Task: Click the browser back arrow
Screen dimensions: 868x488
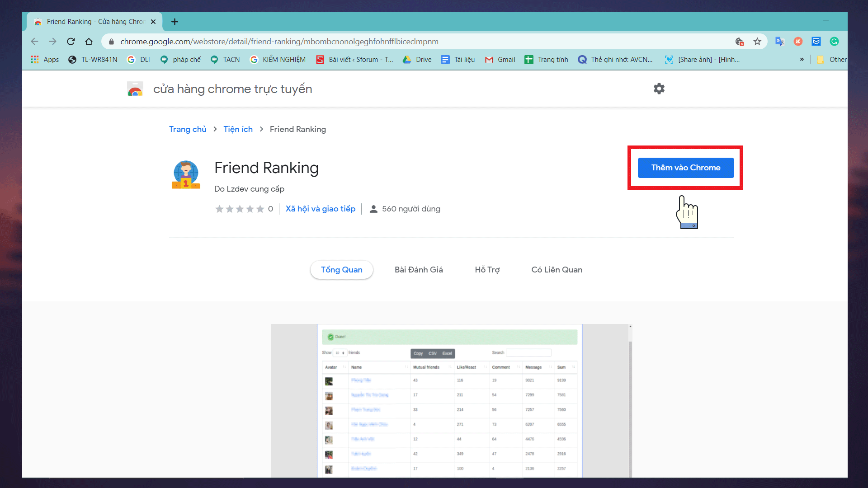Action: (x=35, y=42)
